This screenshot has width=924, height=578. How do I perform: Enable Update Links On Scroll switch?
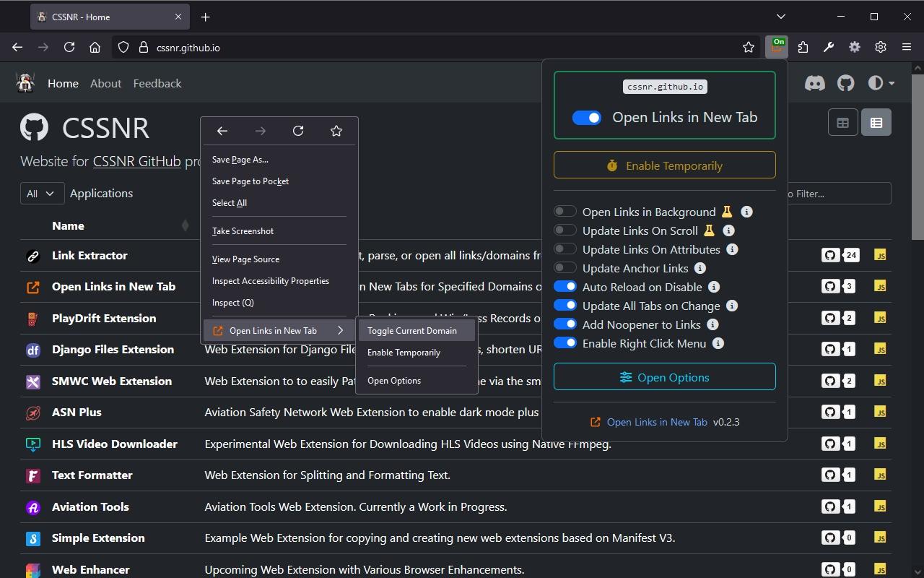tap(565, 230)
